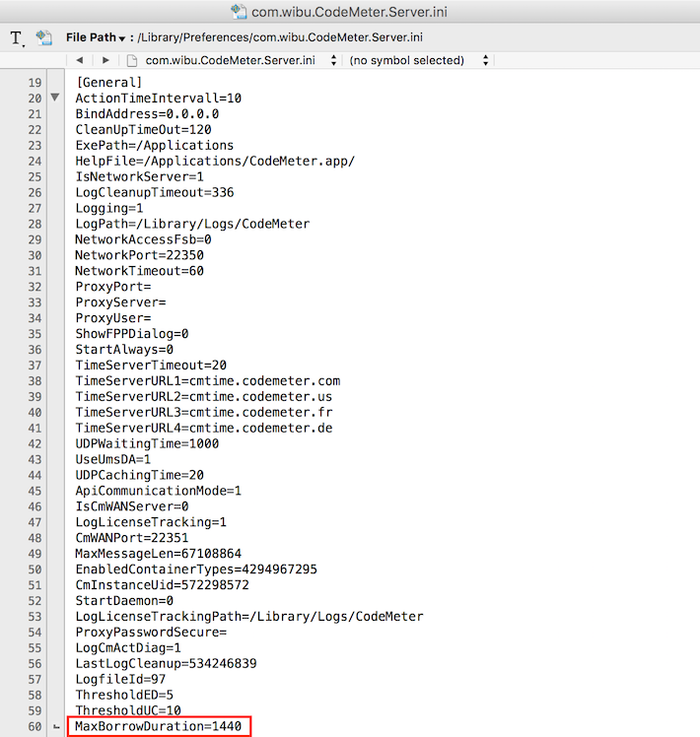Click the document icon beside File Path
Screen dimensions: 700x737
44,37
